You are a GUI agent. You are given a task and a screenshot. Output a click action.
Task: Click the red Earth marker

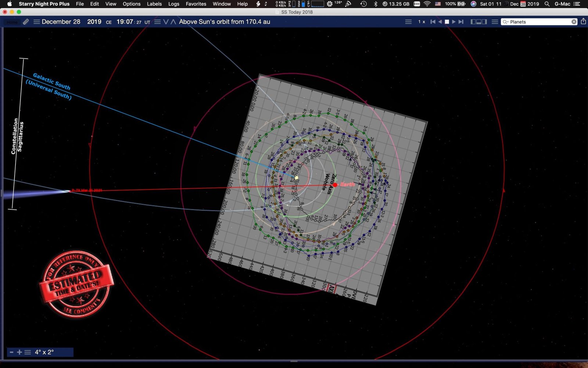[335, 185]
